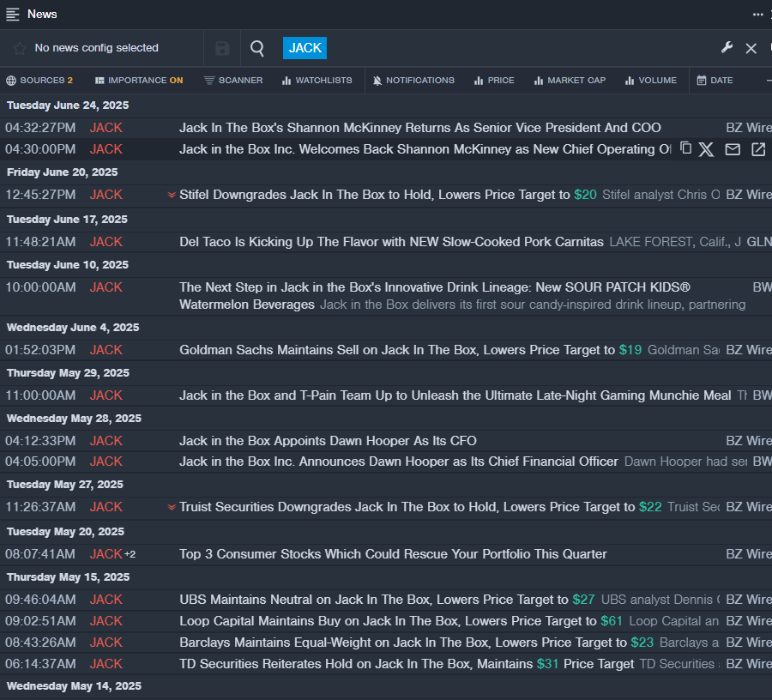This screenshot has height=700, width=772.
Task: Open Jack in the Box Appoints Dawn Hooper headline
Action: [x=328, y=441]
